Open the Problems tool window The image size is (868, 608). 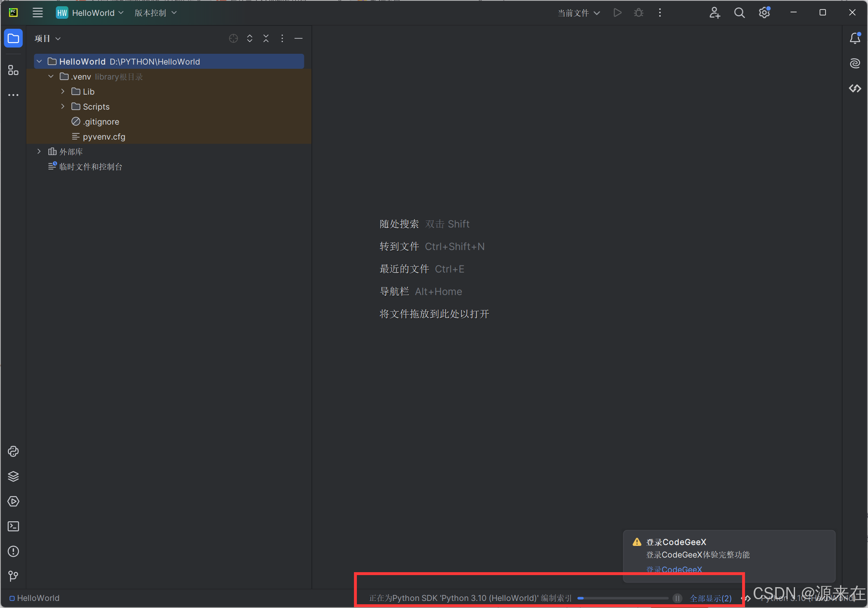[x=13, y=551]
